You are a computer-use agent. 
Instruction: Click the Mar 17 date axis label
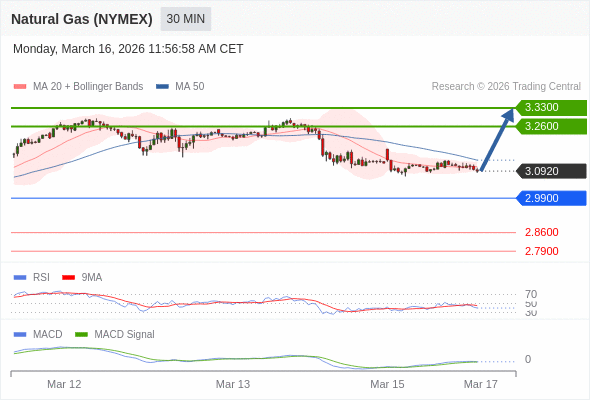pos(481,384)
